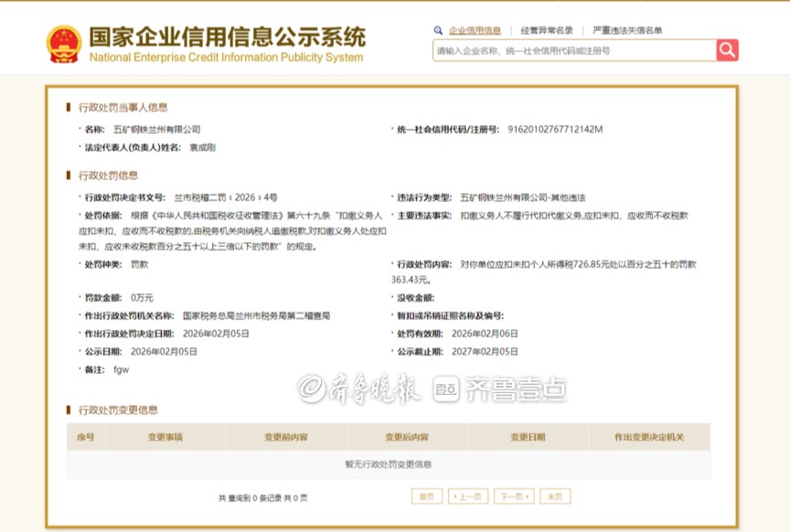Click the 序号 column header
The width and height of the screenshot is (790, 532).
point(85,437)
